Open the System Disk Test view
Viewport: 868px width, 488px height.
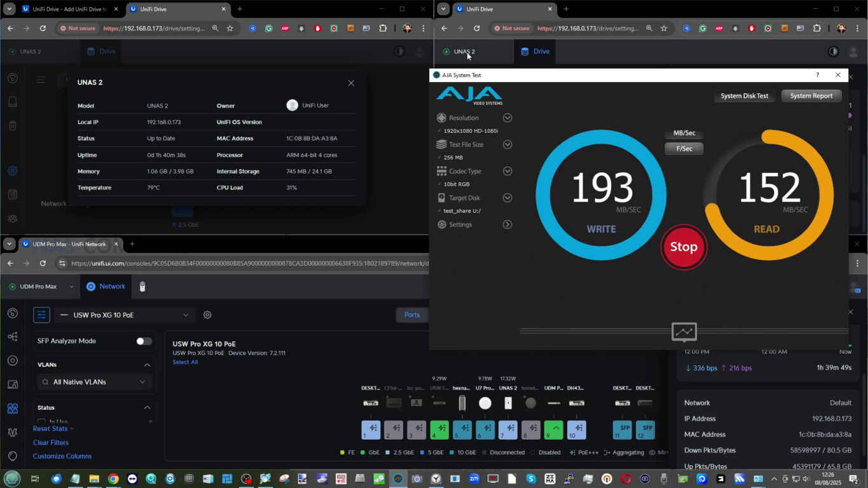[744, 96]
